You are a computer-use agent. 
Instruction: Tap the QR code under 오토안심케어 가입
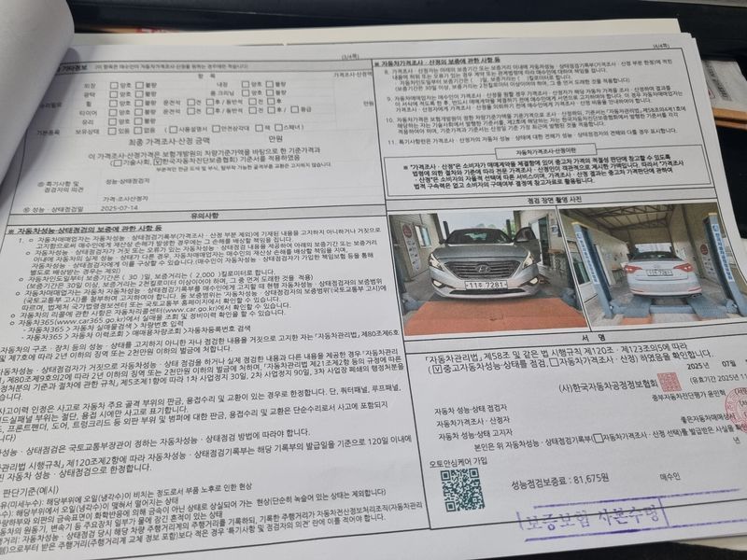coord(461,489)
